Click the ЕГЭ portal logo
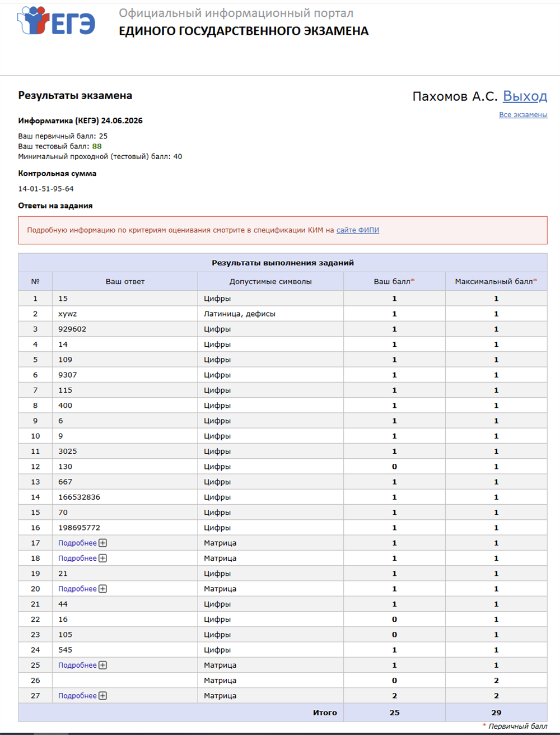560x735 pixels. tap(56, 21)
